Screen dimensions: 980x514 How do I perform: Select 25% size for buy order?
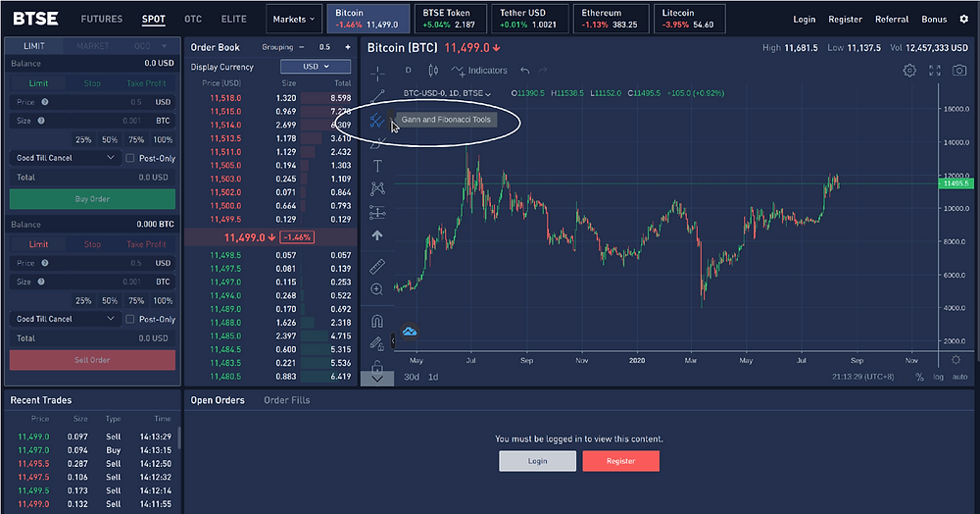tap(83, 139)
